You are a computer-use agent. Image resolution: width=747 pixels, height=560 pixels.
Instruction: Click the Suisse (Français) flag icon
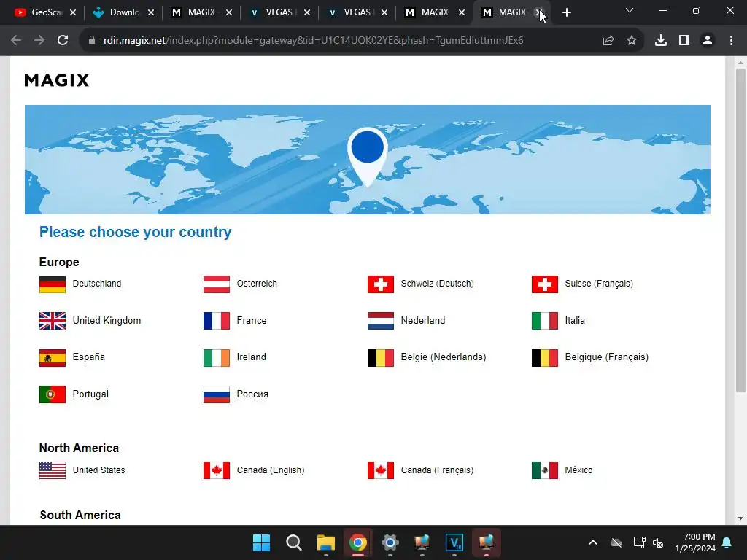pos(544,284)
